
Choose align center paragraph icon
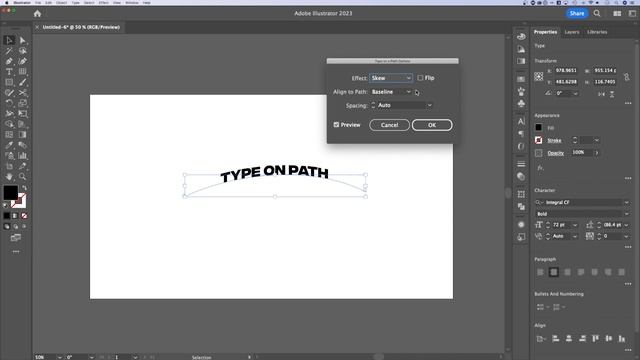coord(553,272)
